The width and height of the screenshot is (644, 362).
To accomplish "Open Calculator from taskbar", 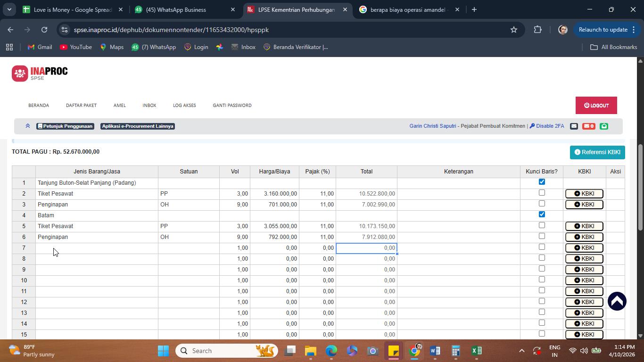I will click(456, 351).
